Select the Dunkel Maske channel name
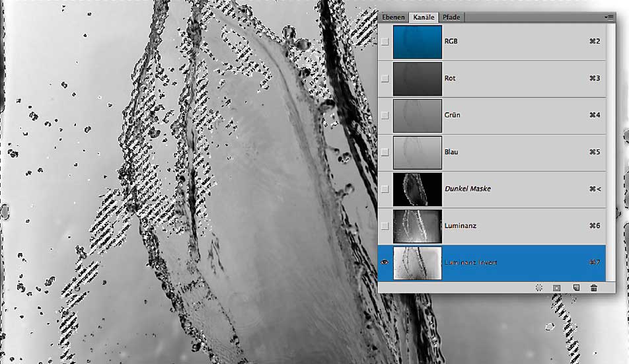The width and height of the screenshot is (629, 364). pyautogui.click(x=468, y=189)
